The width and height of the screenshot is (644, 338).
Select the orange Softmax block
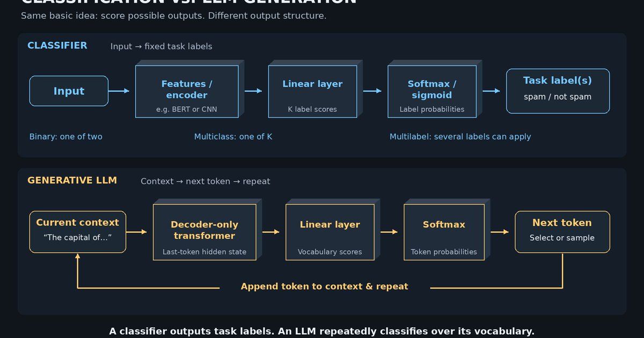(444, 232)
